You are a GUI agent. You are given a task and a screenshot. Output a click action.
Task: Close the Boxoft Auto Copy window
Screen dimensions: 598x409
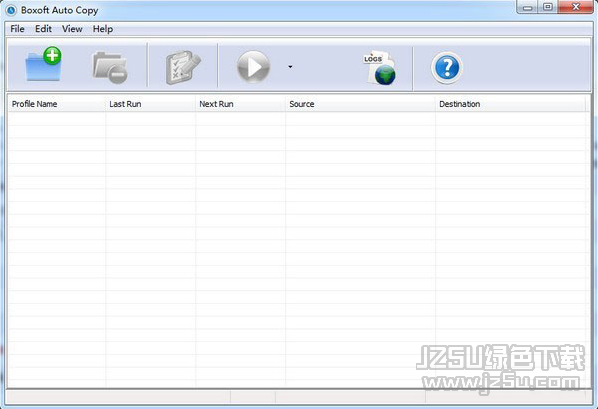point(575,7)
